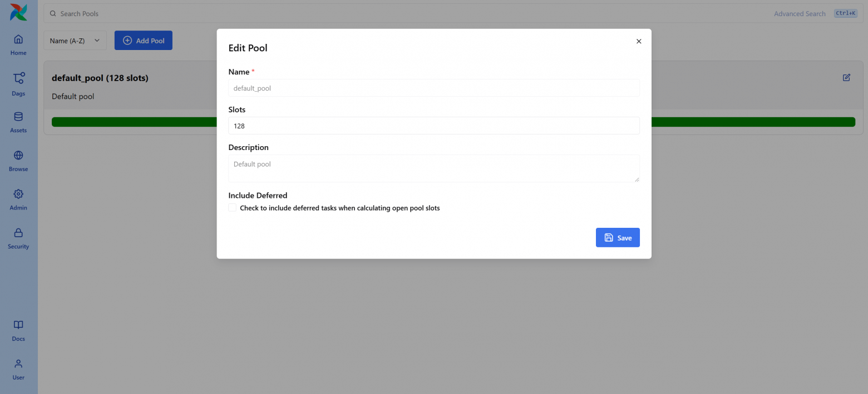Check the Include Deferred checkbox
This screenshot has height=394, width=868.
point(233,208)
